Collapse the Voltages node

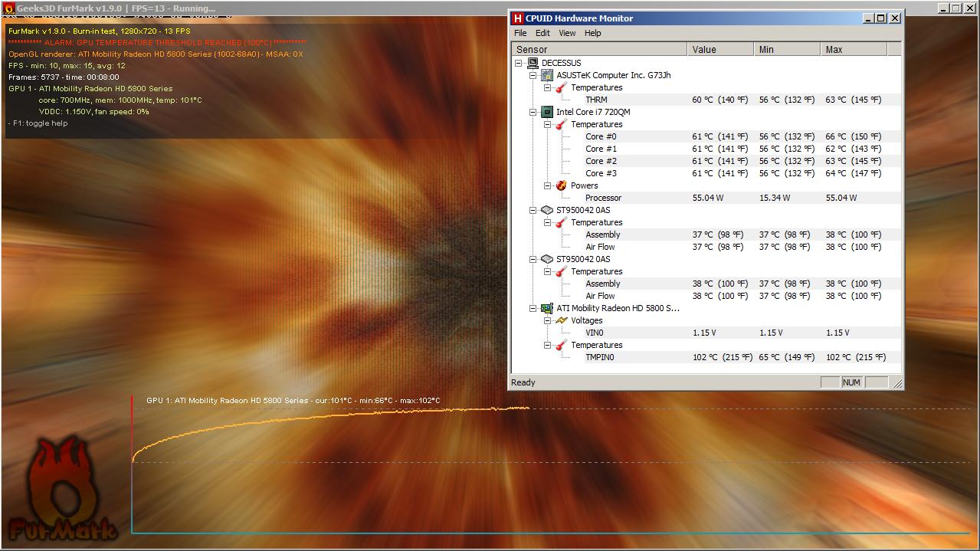(x=548, y=320)
